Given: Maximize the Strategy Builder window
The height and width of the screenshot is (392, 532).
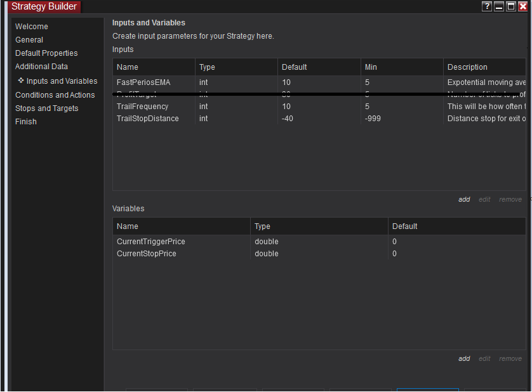Looking at the screenshot, I should [511, 6].
